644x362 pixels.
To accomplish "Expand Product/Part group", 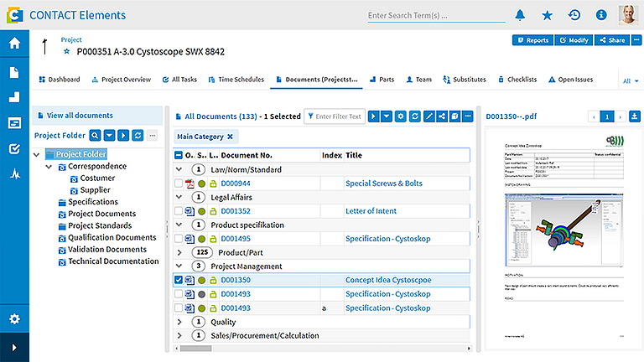I will click(179, 252).
